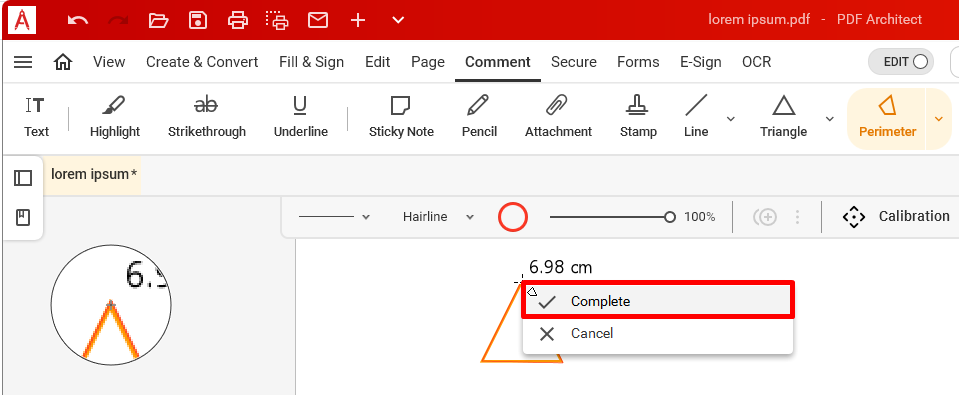Select the Triangle shape tool
Image resolution: width=959 pixels, height=395 pixels.
coord(783,117)
